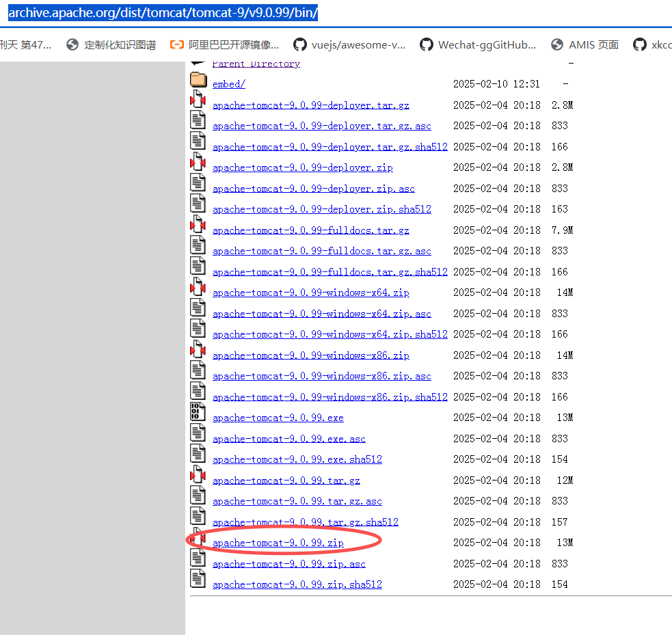Click the 157 size of tar.gz.sha512
This screenshot has height=635, width=672.
click(x=560, y=522)
